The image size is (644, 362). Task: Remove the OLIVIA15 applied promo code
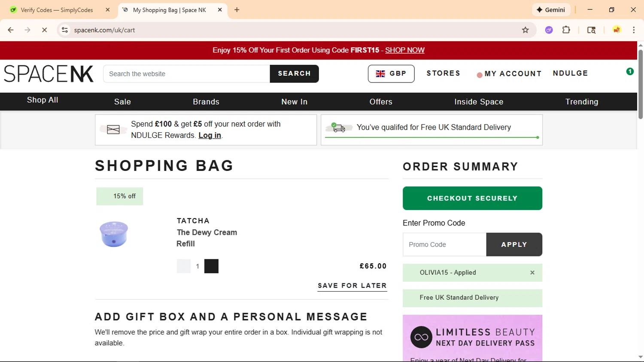[532, 273]
